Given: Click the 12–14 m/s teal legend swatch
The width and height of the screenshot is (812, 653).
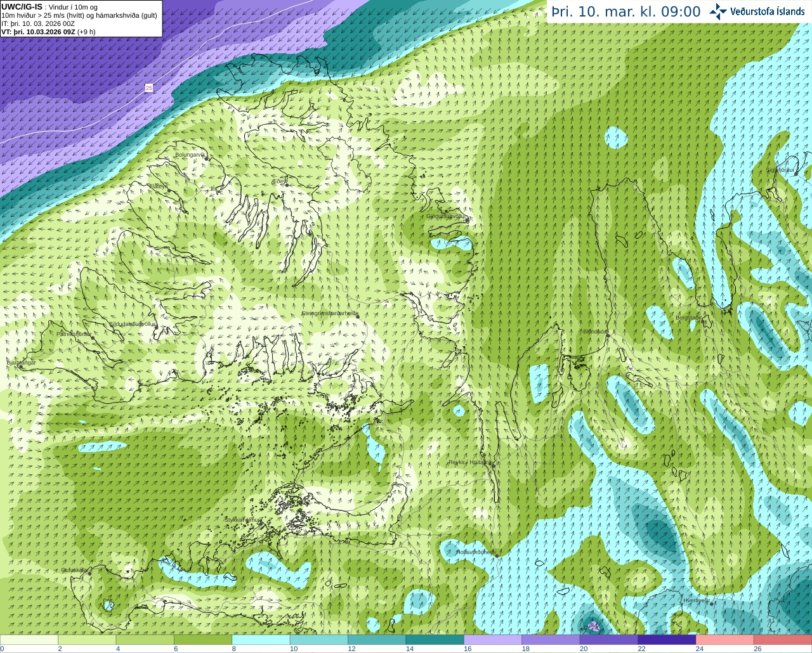Looking at the screenshot, I should 377,640.
